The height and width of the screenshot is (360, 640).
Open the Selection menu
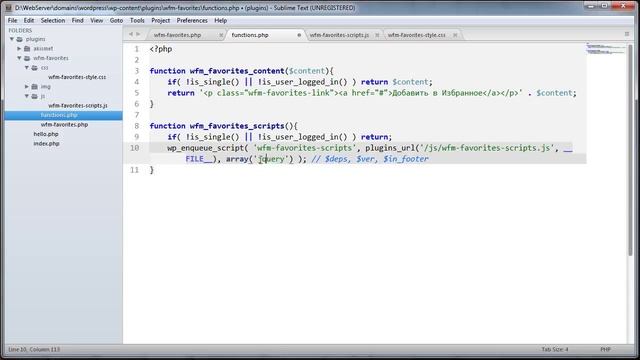point(53,20)
